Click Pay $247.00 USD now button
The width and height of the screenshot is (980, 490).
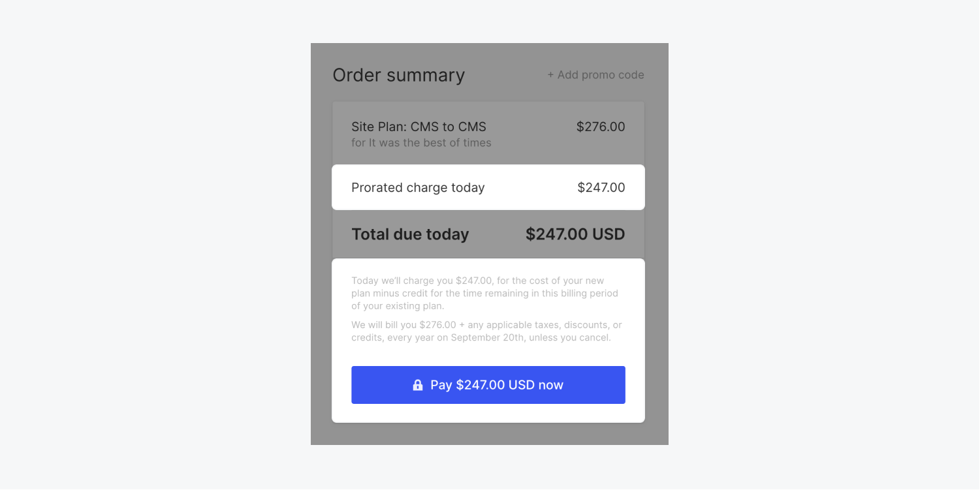488,385
